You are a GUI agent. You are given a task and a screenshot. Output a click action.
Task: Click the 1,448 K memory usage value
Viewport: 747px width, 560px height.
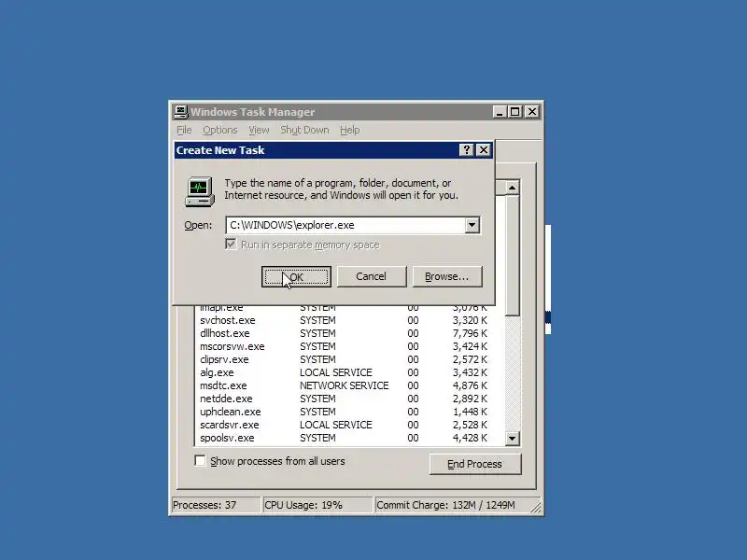[470, 412]
